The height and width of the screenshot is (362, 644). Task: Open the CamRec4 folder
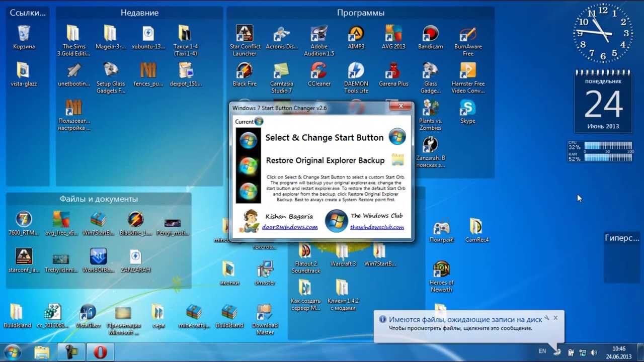click(476, 230)
